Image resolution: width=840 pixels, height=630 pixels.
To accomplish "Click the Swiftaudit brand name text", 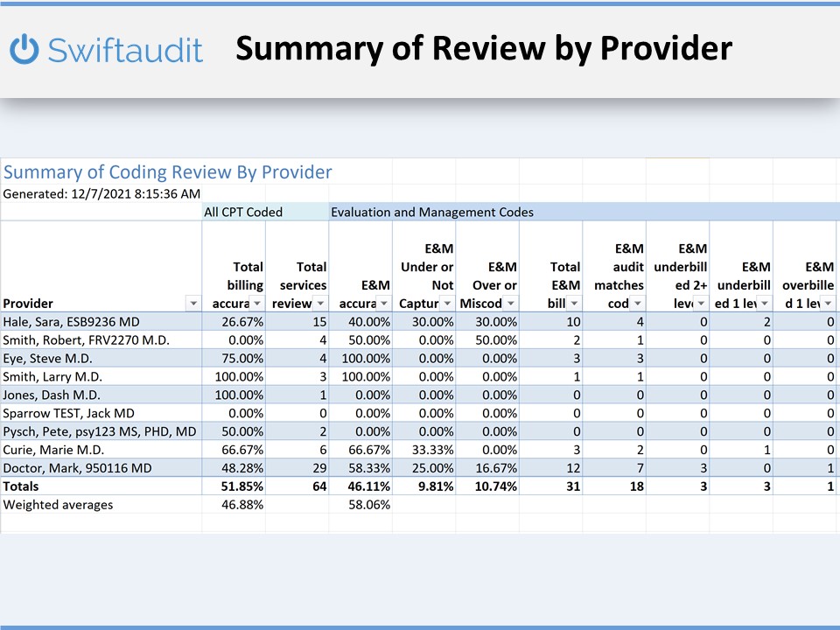I will point(125,50).
